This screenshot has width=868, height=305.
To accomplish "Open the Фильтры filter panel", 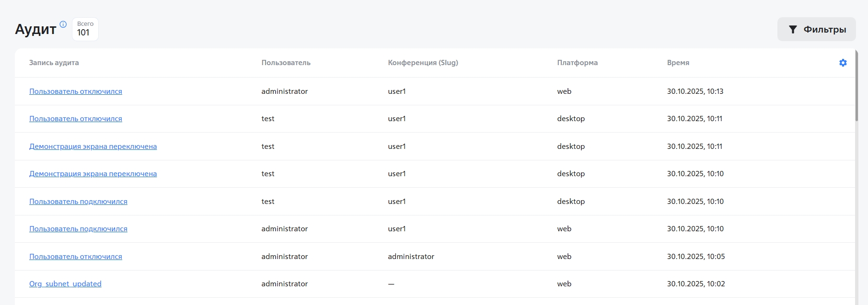I will (816, 29).
